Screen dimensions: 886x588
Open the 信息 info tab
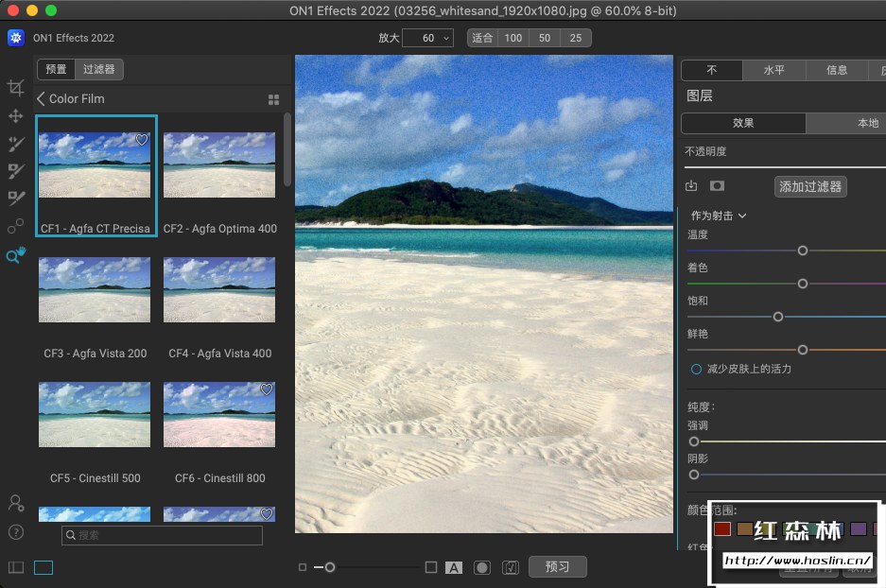click(x=837, y=70)
